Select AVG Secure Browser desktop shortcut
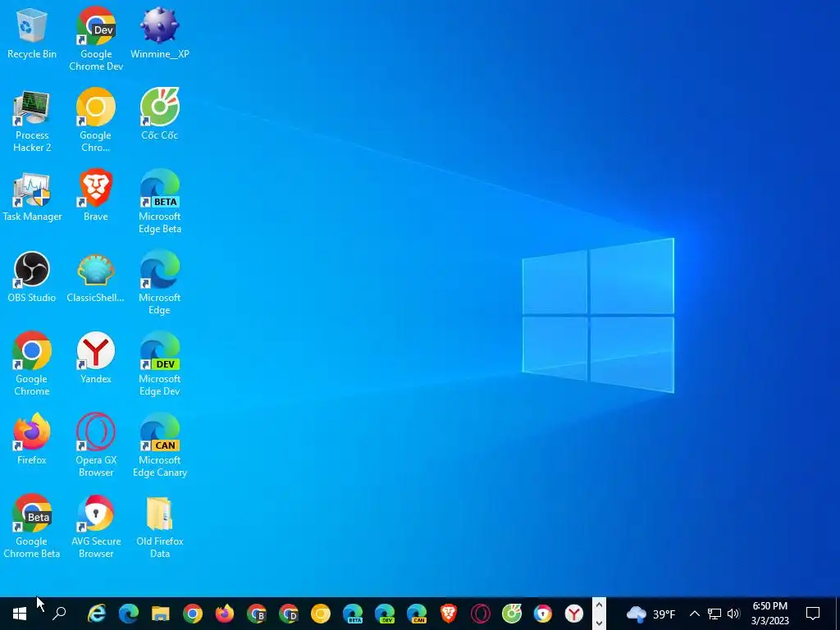Viewport: 840px width, 630px height. [x=96, y=527]
